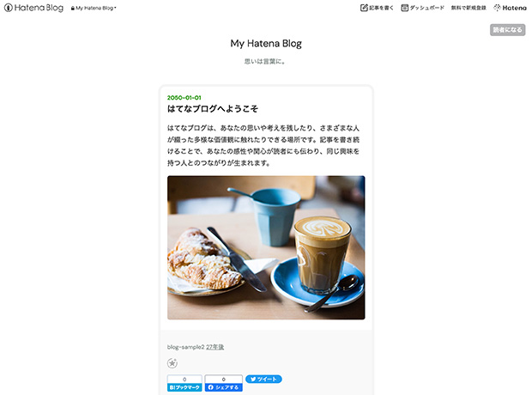The height and width of the screenshot is (395, 532).
Task: Open the Hatena services menu
Action: 510,8
